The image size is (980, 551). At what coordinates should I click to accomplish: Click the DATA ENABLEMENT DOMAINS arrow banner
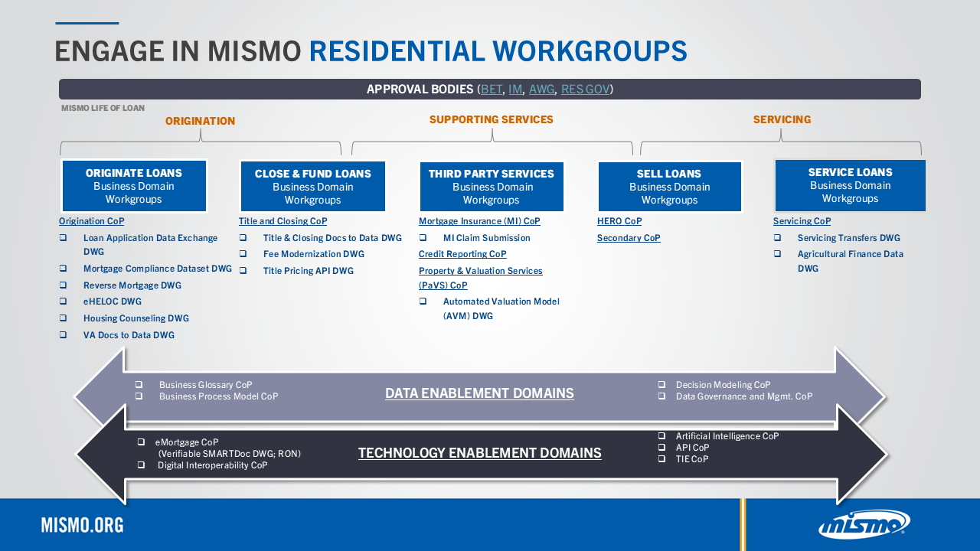click(x=479, y=393)
